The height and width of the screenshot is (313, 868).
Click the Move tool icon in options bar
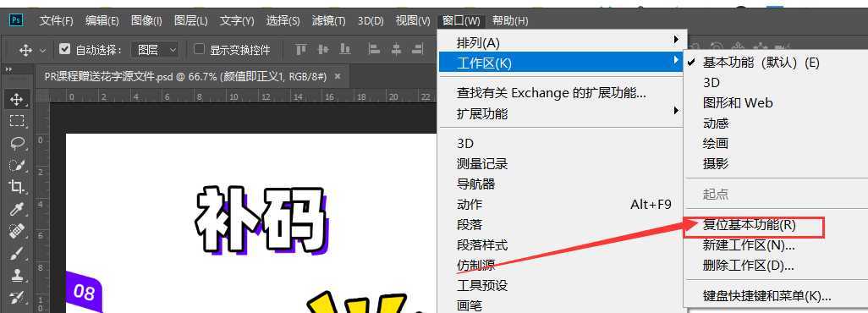tap(25, 50)
